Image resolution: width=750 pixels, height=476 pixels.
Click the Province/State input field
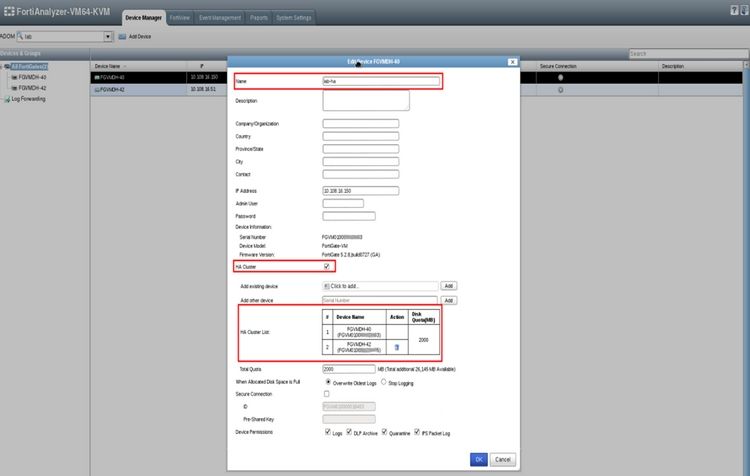(x=361, y=149)
